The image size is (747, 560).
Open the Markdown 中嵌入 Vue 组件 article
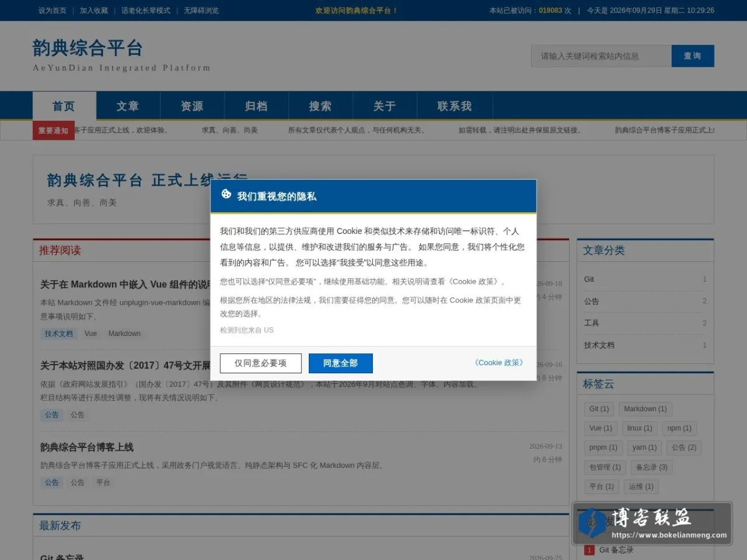point(126,284)
